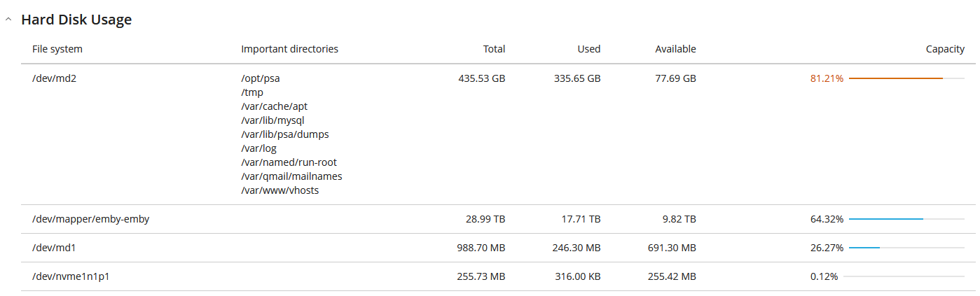Click the 64.32% blue capacity bar
Image resolution: width=980 pixels, height=296 pixels.
pos(906,219)
